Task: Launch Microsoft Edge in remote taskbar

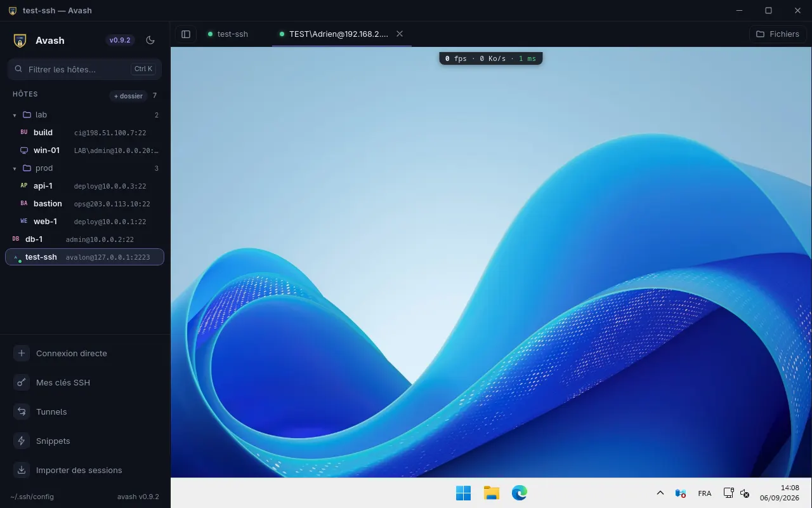Action: 520,493
